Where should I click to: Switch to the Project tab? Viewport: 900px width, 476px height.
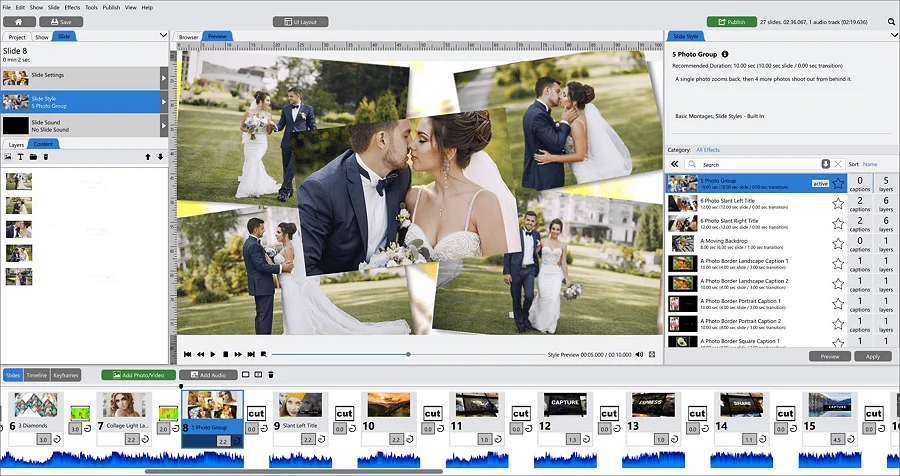click(x=17, y=37)
